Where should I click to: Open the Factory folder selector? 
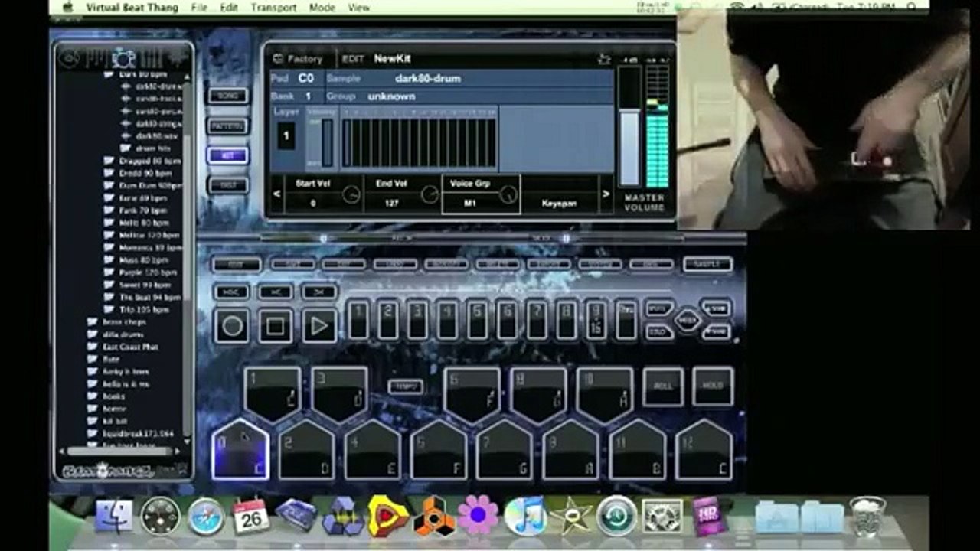298,59
